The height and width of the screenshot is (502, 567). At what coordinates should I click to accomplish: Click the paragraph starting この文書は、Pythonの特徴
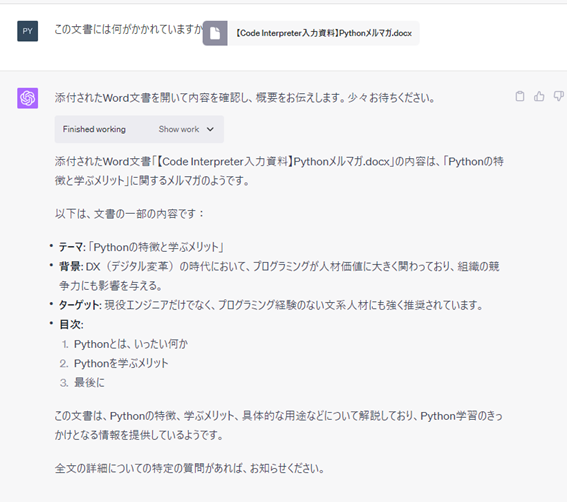(x=278, y=425)
